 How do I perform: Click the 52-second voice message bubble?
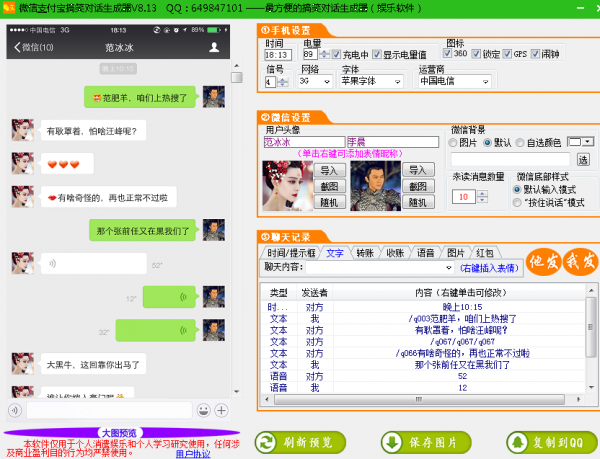tap(93, 263)
